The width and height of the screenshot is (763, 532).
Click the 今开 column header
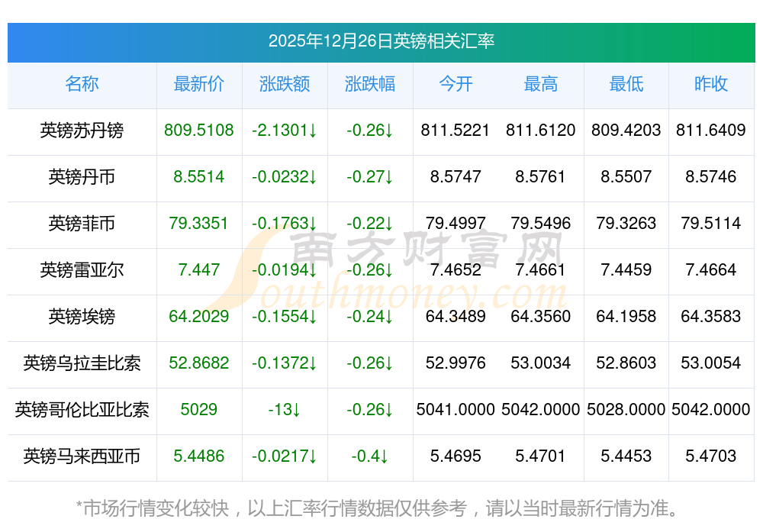456,84
